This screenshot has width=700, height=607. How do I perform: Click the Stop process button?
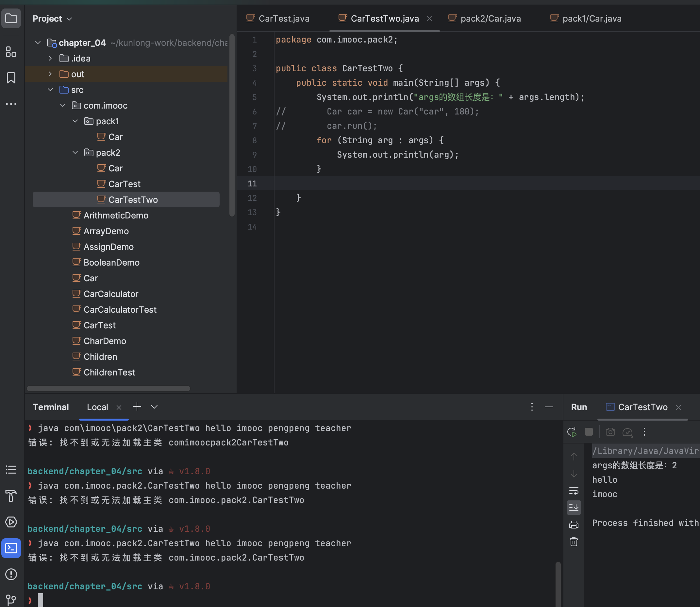pos(589,432)
